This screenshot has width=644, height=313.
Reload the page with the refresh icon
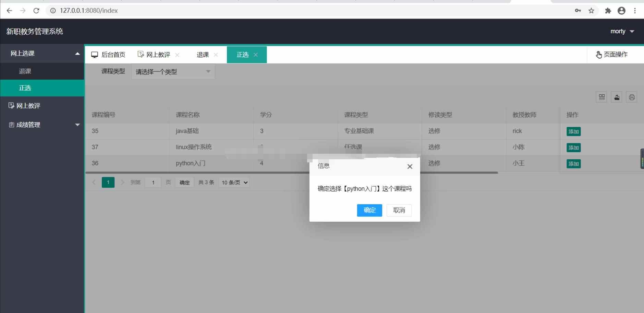36,11
